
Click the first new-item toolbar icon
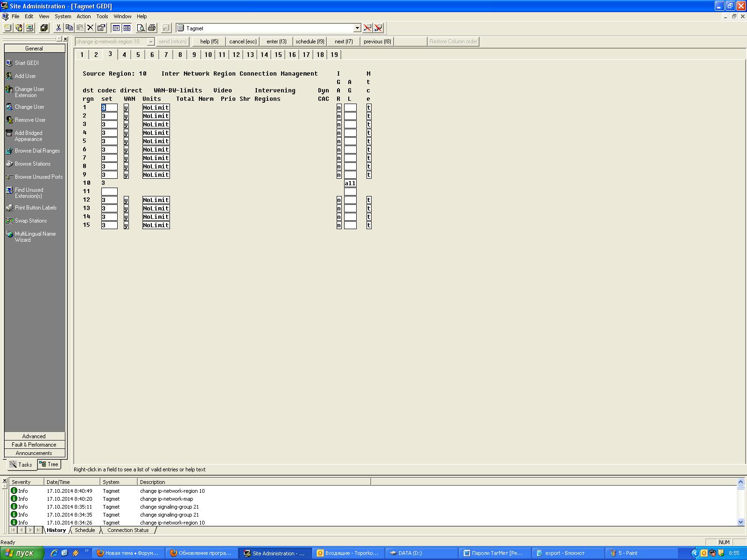coord(8,28)
